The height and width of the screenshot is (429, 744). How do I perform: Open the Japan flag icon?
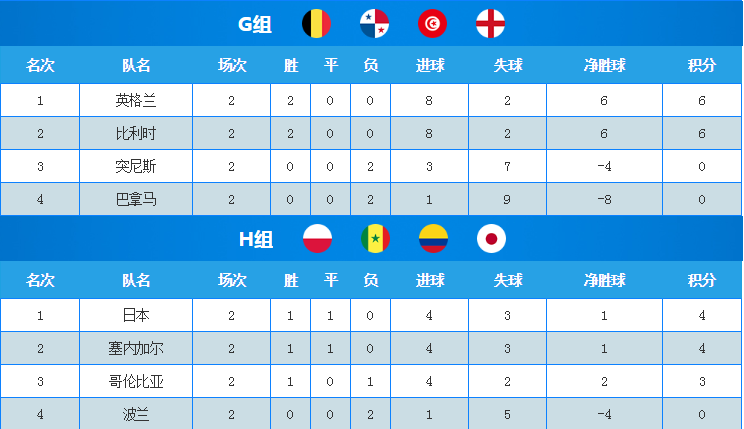(x=491, y=239)
